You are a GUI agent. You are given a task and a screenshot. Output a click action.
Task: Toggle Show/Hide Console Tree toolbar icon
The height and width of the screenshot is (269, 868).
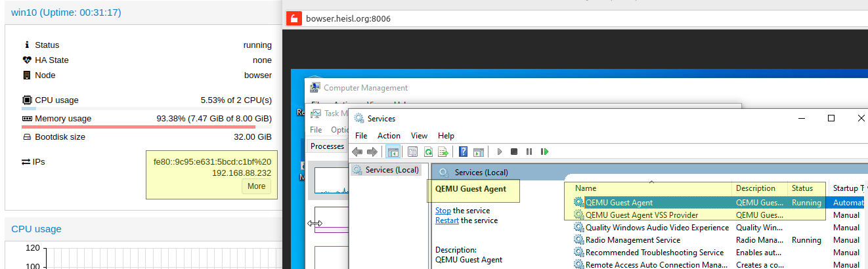(393, 152)
